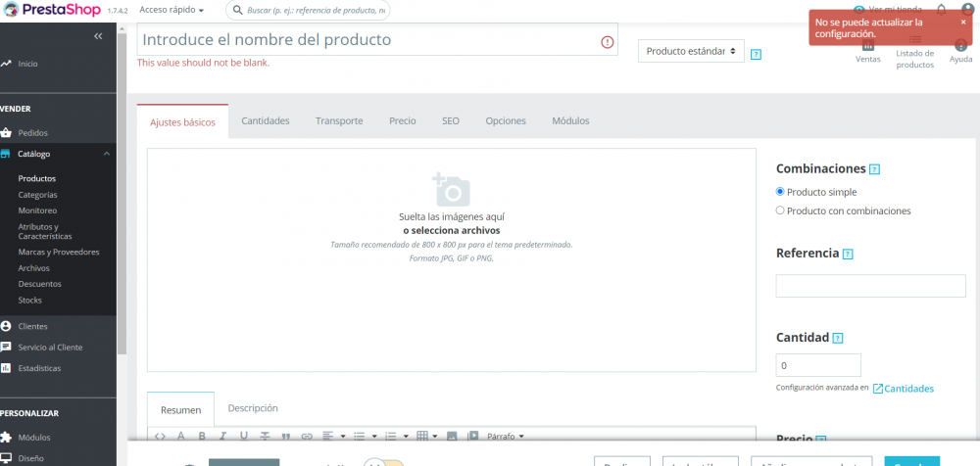Click the camera add-image icon
The height and width of the screenshot is (466, 980).
click(x=451, y=189)
